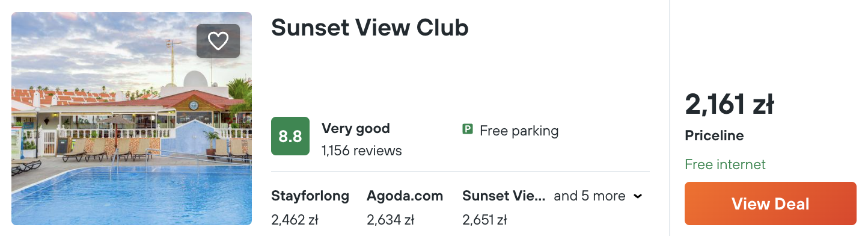Image resolution: width=868 pixels, height=236 pixels.
Task: Click the green parking P icon
Action: click(467, 129)
